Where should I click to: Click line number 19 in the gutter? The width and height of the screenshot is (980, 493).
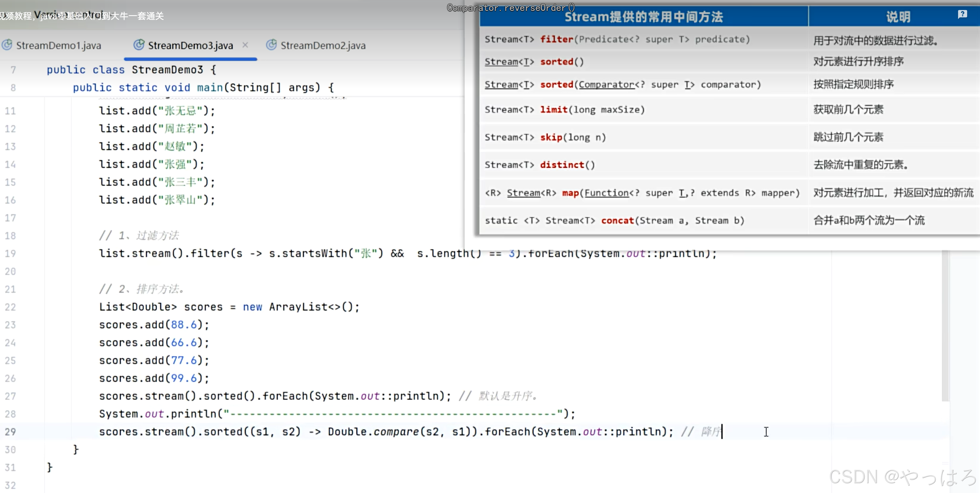click(11, 254)
